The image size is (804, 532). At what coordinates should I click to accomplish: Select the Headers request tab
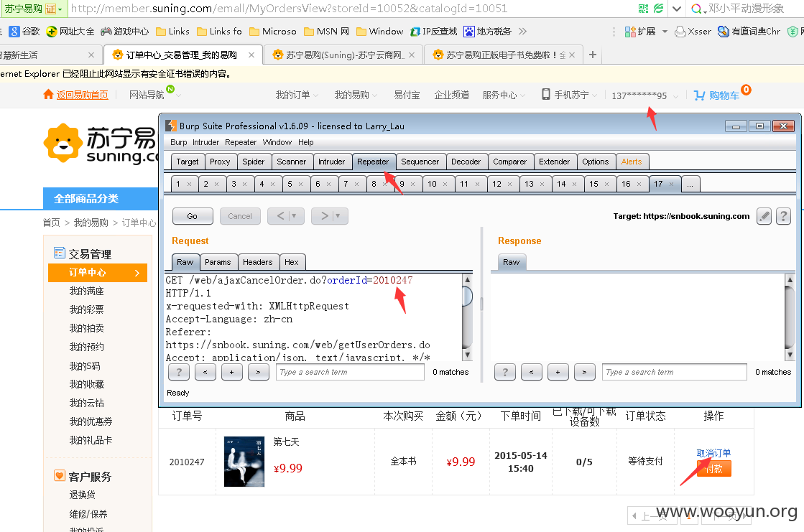pos(257,262)
